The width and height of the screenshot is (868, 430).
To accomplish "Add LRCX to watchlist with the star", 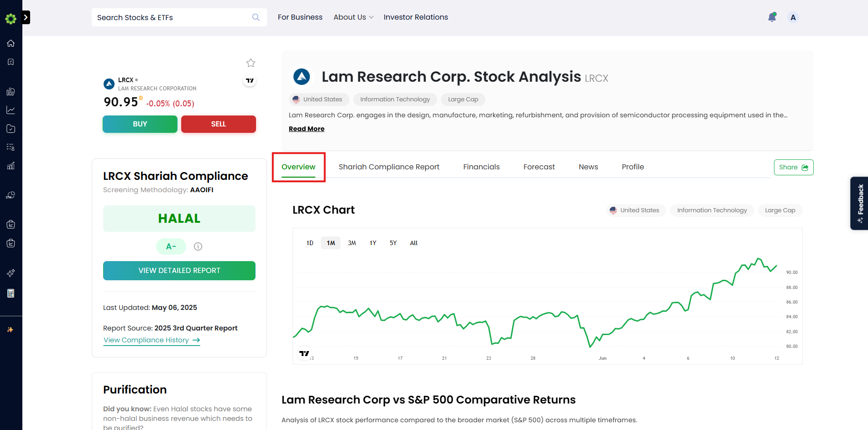I will click(x=251, y=63).
